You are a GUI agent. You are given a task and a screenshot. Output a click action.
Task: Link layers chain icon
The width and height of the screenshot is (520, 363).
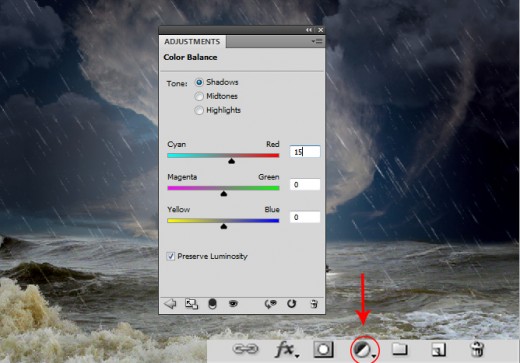coord(245,349)
